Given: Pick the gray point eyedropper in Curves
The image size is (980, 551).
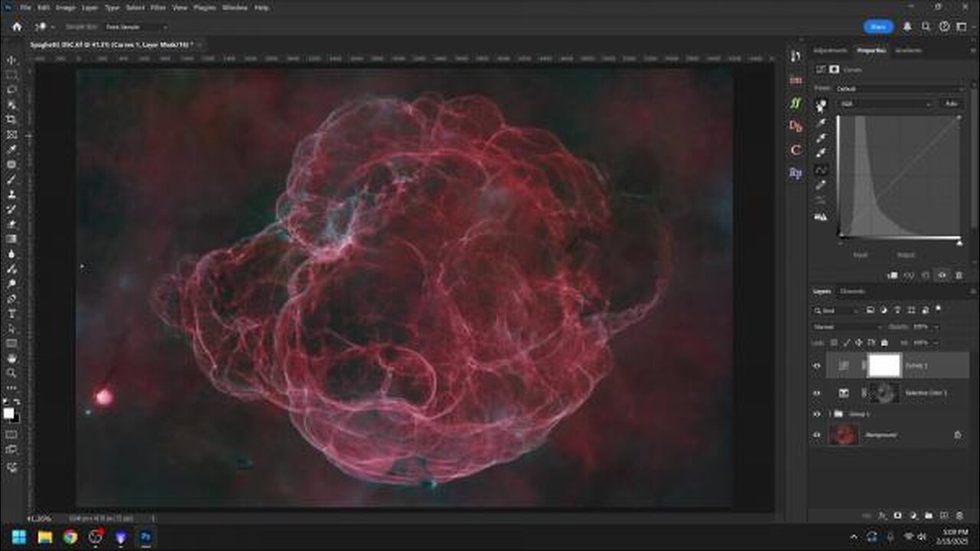Looking at the screenshot, I should [x=821, y=139].
